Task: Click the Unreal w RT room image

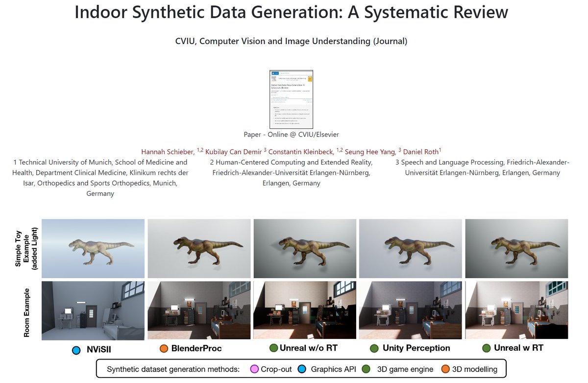Action: (516, 311)
